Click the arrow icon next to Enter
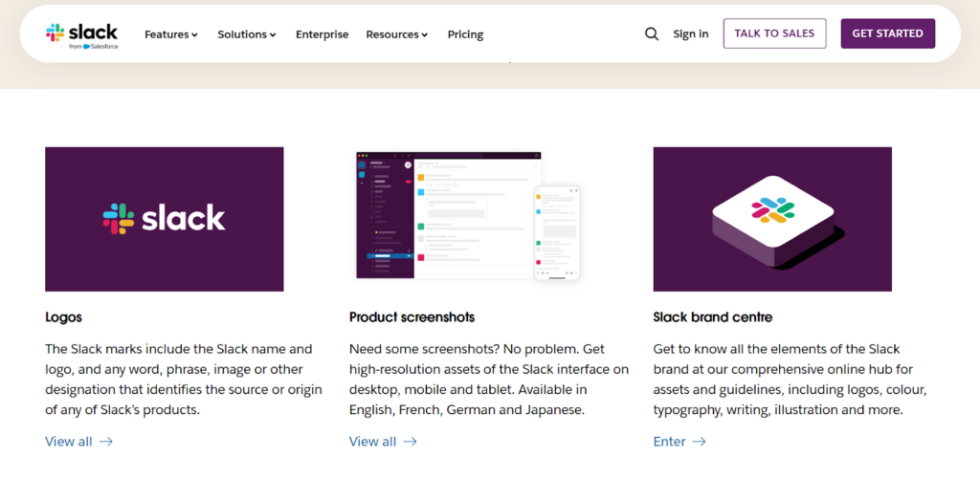980x479 pixels. tap(699, 442)
